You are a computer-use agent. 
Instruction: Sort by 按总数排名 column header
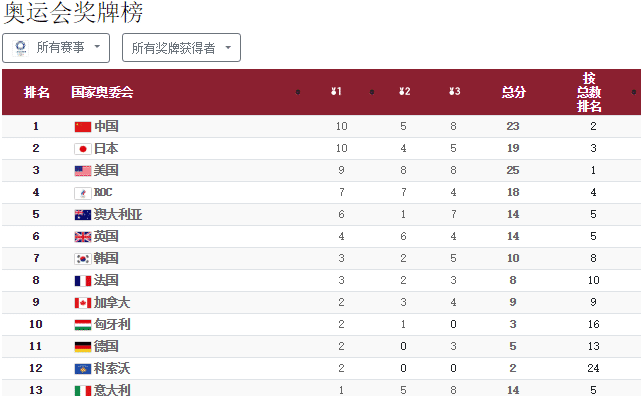pyautogui.click(x=589, y=92)
